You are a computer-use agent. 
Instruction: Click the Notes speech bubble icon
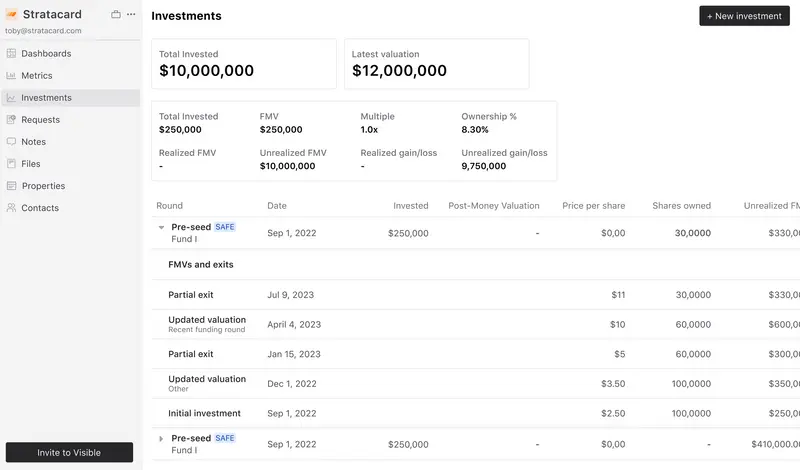(x=12, y=142)
